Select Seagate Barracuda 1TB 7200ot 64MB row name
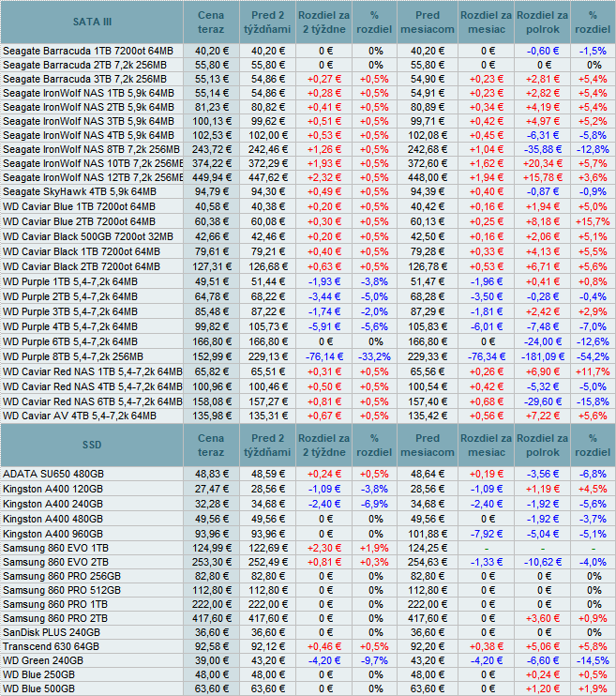The image size is (616, 696). [88, 51]
